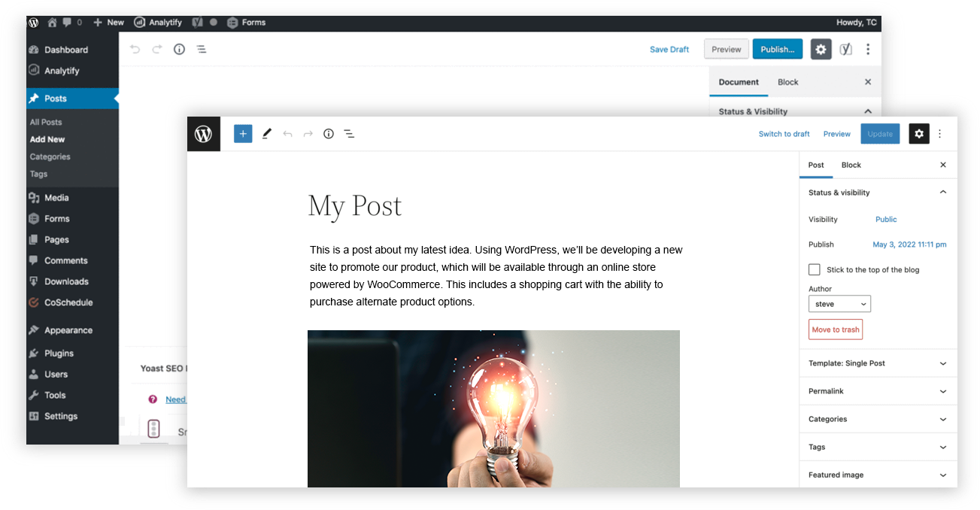Enable Stick to the top of the blog

(815, 269)
